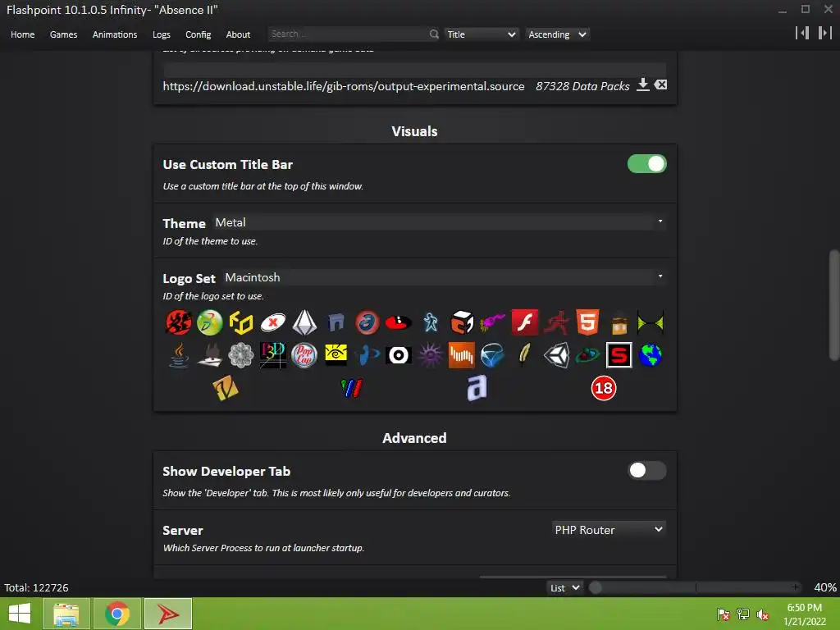
Task: Click the Silverlight blue gem logo
Action: point(492,354)
